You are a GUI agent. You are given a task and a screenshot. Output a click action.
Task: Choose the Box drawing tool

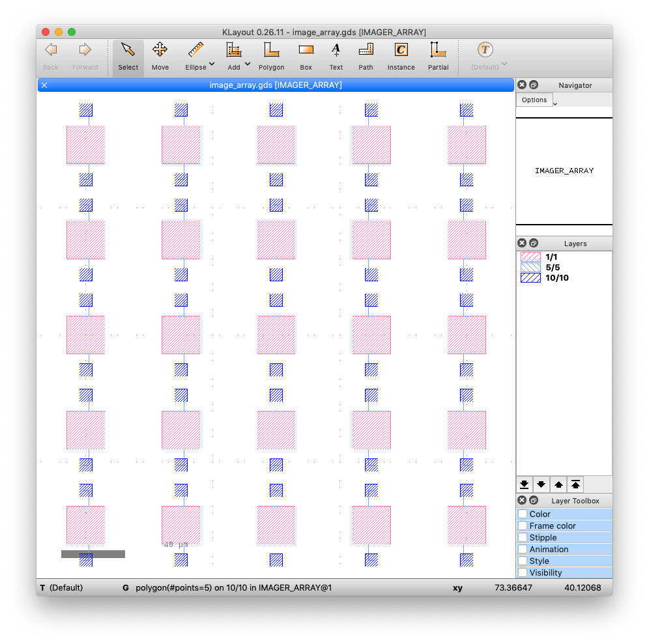[306, 57]
